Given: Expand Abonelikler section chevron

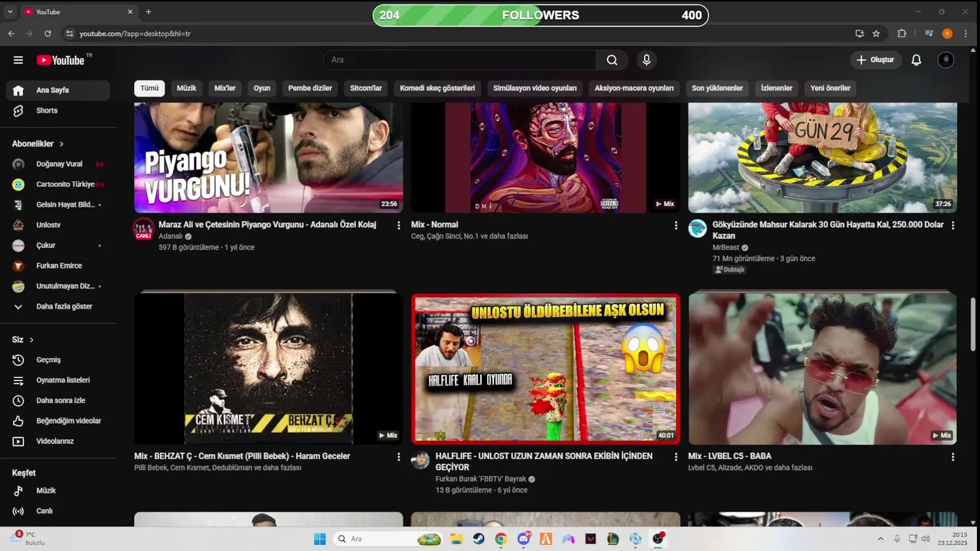Looking at the screenshot, I should click(x=62, y=144).
